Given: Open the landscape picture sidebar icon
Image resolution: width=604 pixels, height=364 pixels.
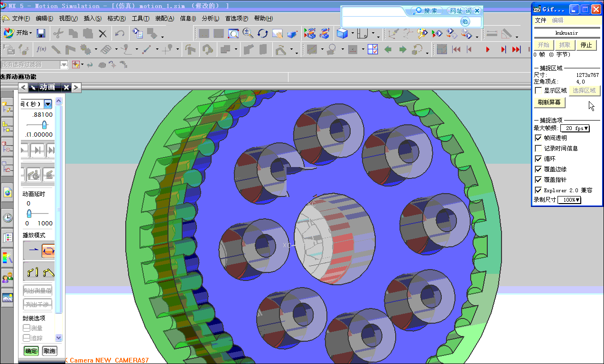Looking at the screenshot, I should click(7, 298).
